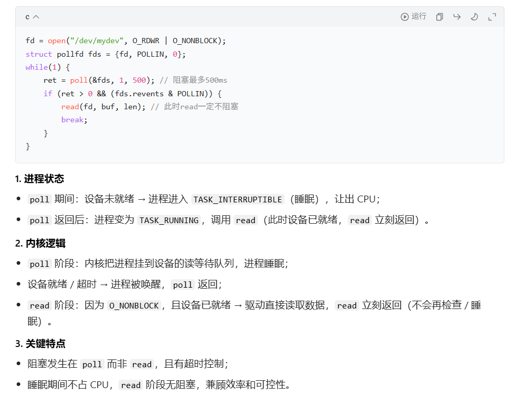
Task: Click the if (ret > 0 && ...) line
Action: coord(132,94)
